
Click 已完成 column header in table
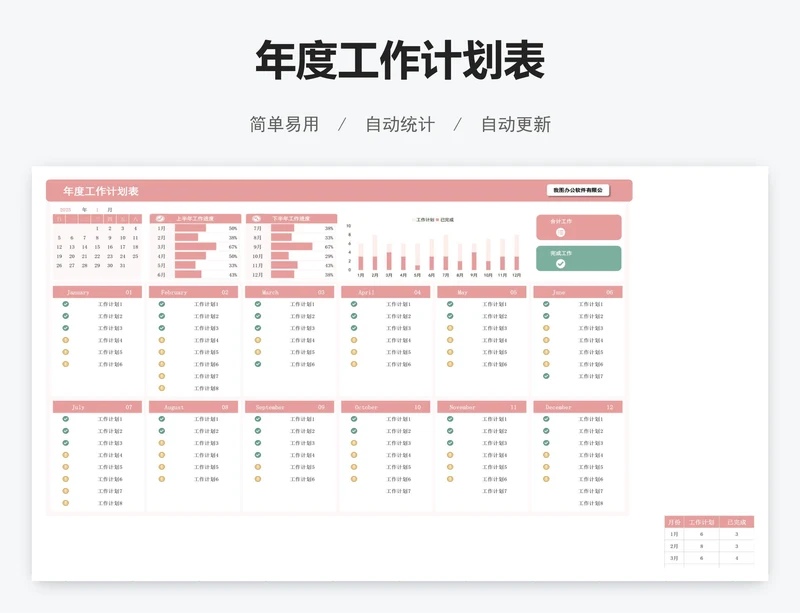pyautogui.click(x=737, y=522)
